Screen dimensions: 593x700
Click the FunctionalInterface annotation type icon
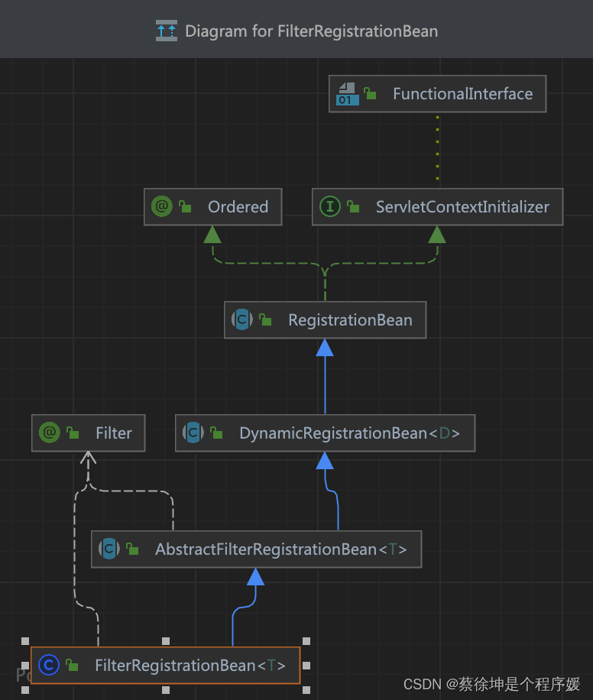345,93
